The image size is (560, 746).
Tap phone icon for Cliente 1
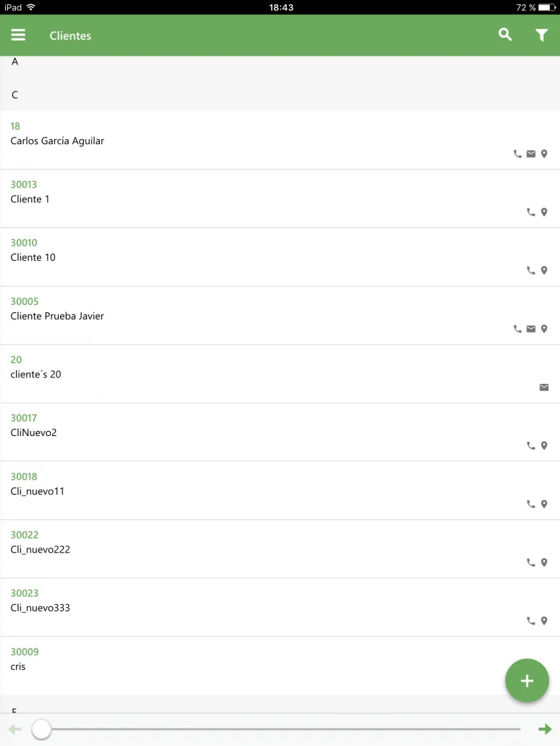click(x=531, y=212)
